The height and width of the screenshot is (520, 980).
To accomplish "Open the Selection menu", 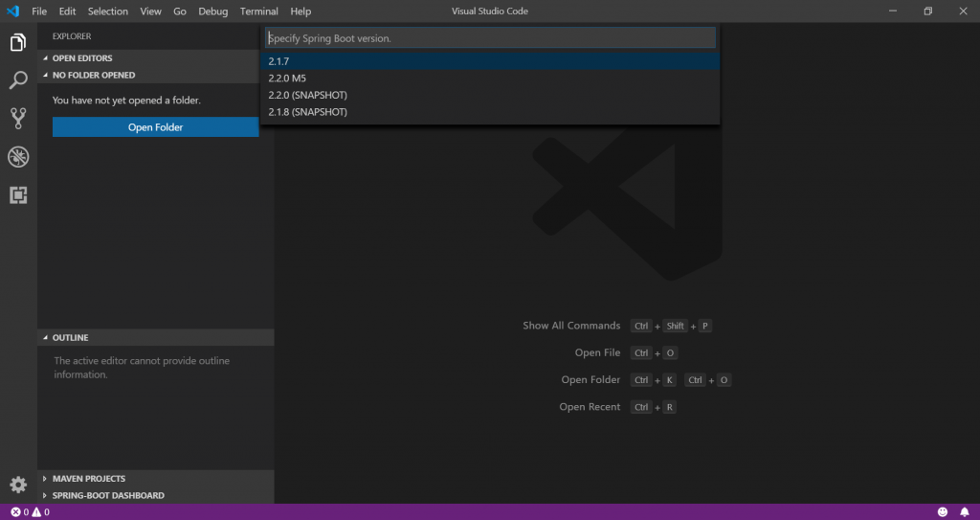I will click(107, 11).
